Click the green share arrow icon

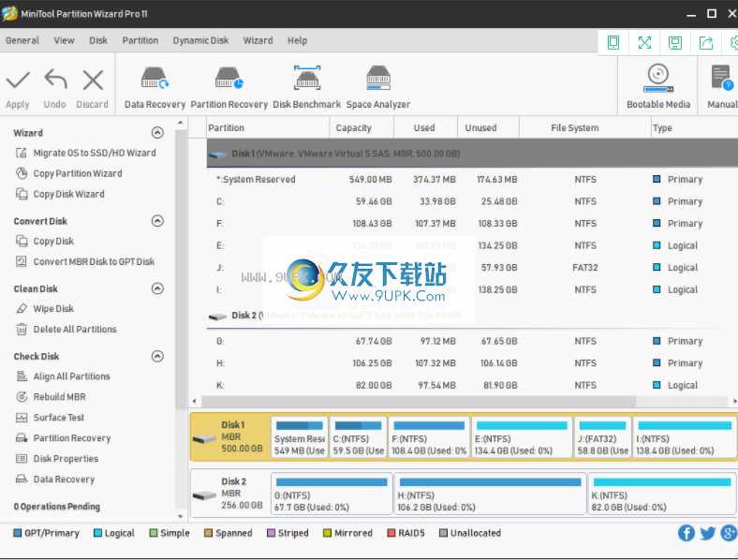tap(706, 43)
